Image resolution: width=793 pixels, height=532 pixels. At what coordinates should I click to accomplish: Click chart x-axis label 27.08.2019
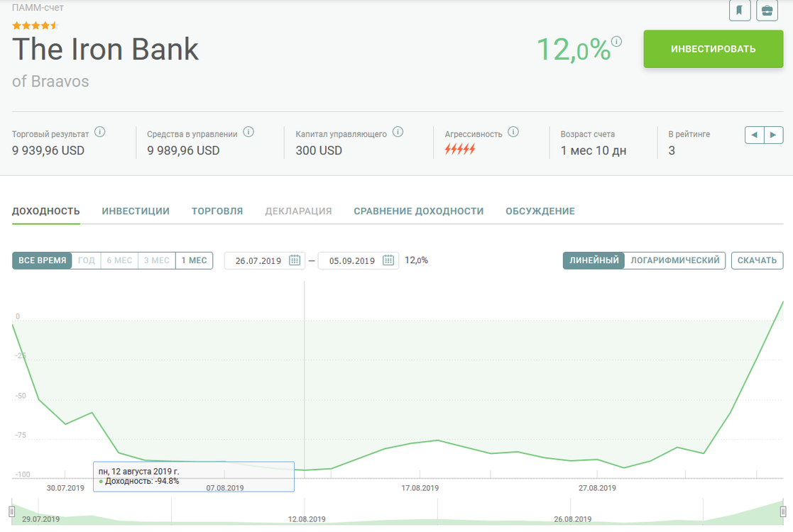(x=597, y=488)
